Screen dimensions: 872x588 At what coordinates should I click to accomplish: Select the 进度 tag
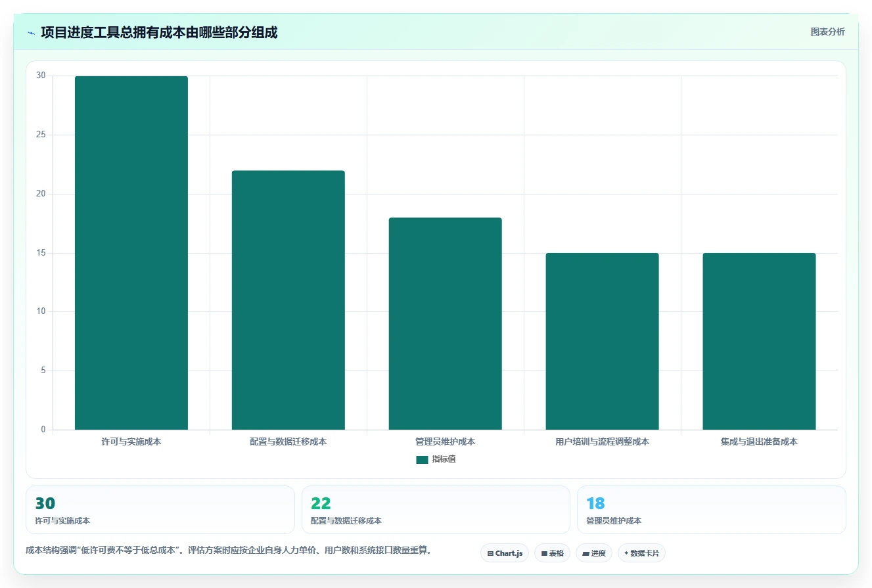coord(594,553)
